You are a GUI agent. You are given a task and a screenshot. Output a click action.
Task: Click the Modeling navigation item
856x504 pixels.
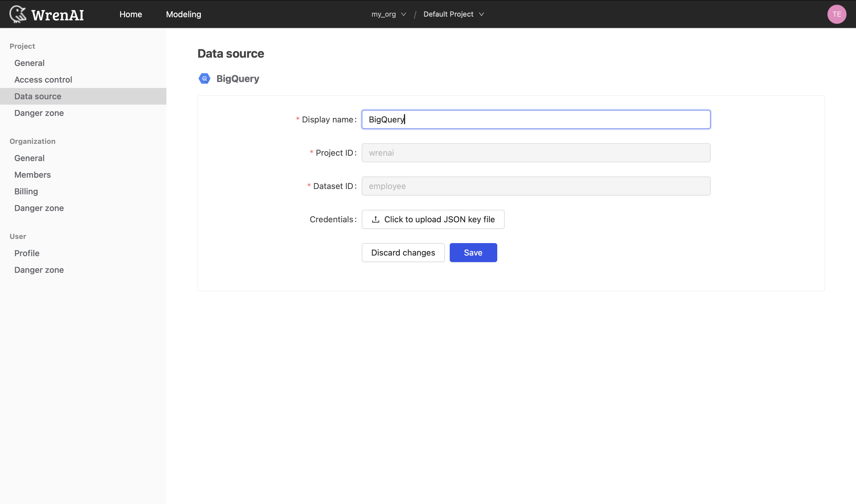click(184, 14)
